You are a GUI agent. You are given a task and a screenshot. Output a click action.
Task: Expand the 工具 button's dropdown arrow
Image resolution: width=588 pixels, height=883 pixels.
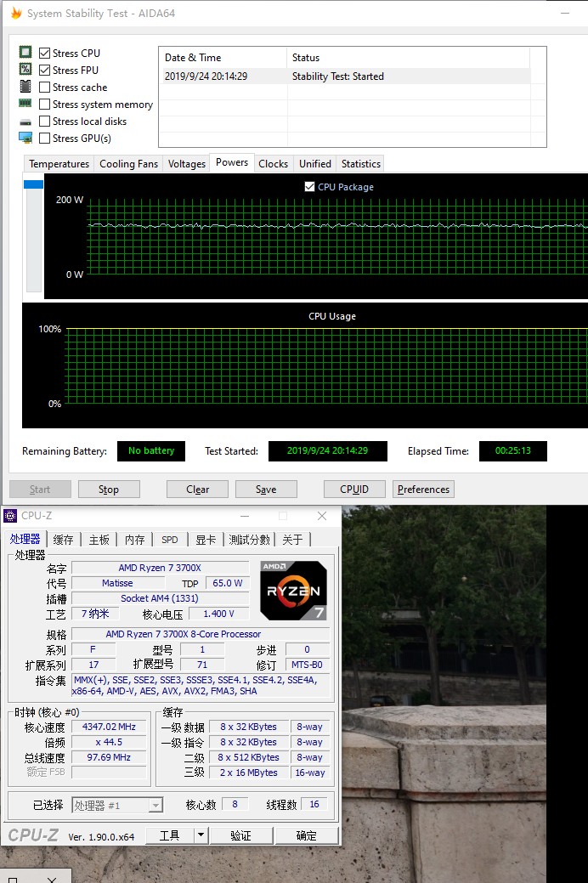201,835
